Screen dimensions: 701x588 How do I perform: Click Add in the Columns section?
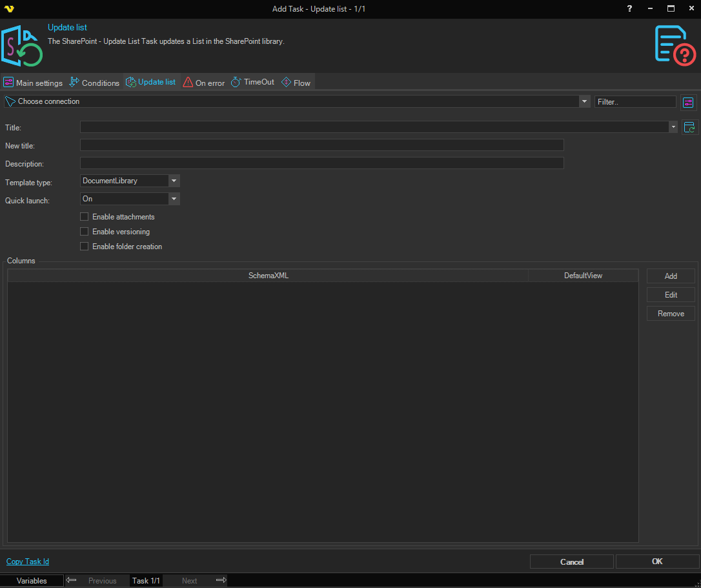[x=671, y=276]
